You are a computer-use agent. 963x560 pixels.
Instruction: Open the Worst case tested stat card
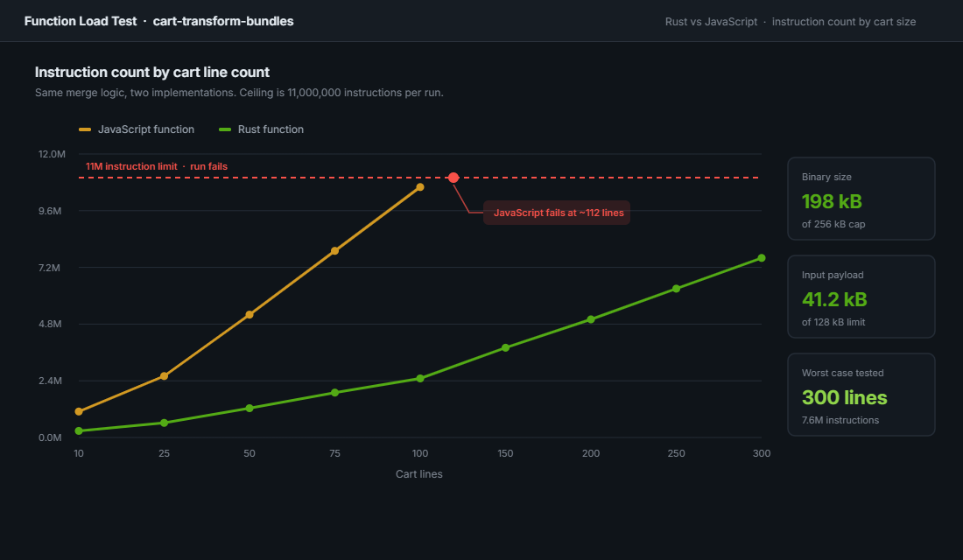coord(861,395)
